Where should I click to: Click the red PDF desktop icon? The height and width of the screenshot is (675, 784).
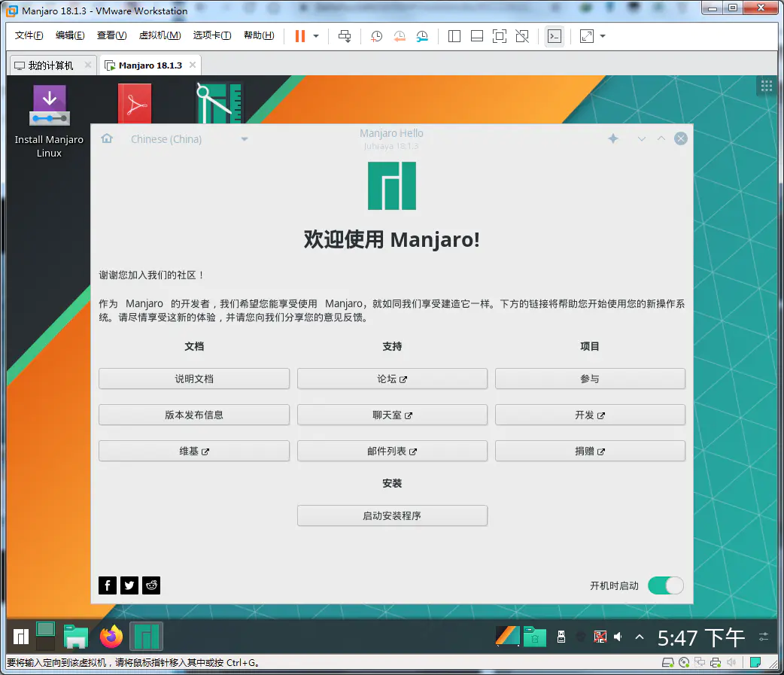(135, 104)
